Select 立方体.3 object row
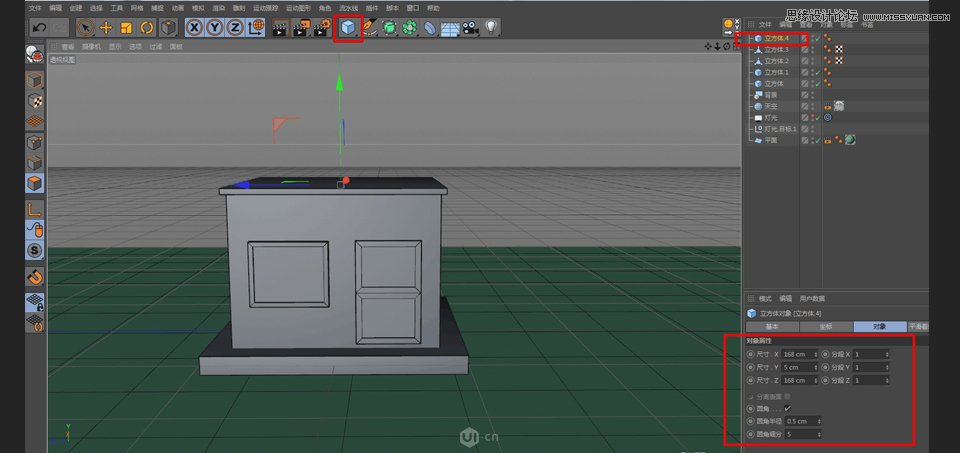Image resolution: width=960 pixels, height=453 pixels. coord(776,50)
